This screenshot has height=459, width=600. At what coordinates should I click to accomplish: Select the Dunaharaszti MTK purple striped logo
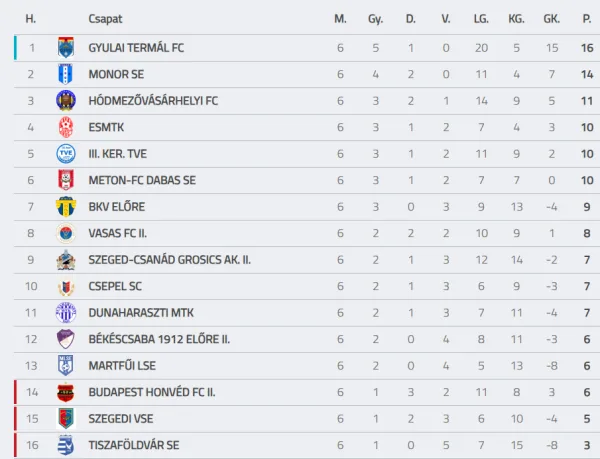[x=66, y=313]
